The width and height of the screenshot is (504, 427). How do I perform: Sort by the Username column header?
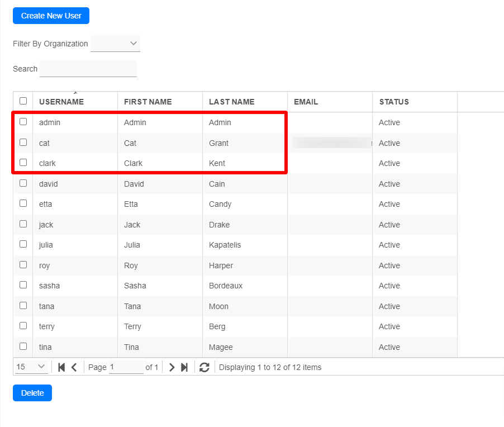(x=61, y=102)
